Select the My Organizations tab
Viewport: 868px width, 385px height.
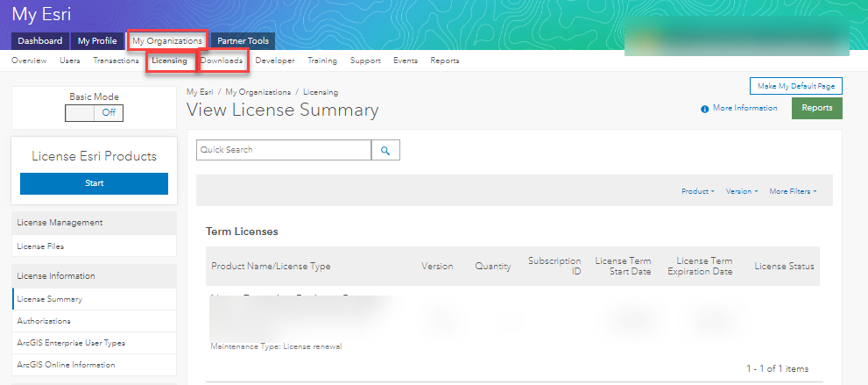pos(167,41)
